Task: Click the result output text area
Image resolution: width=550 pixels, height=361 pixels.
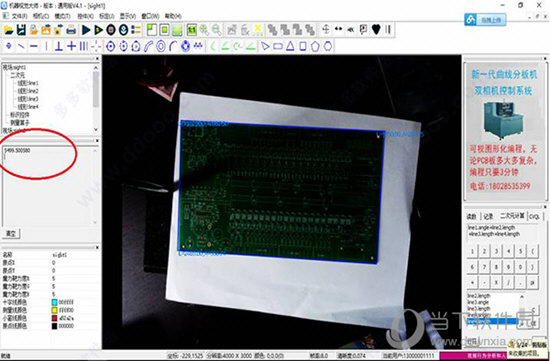Action: pyautogui.click(x=49, y=186)
